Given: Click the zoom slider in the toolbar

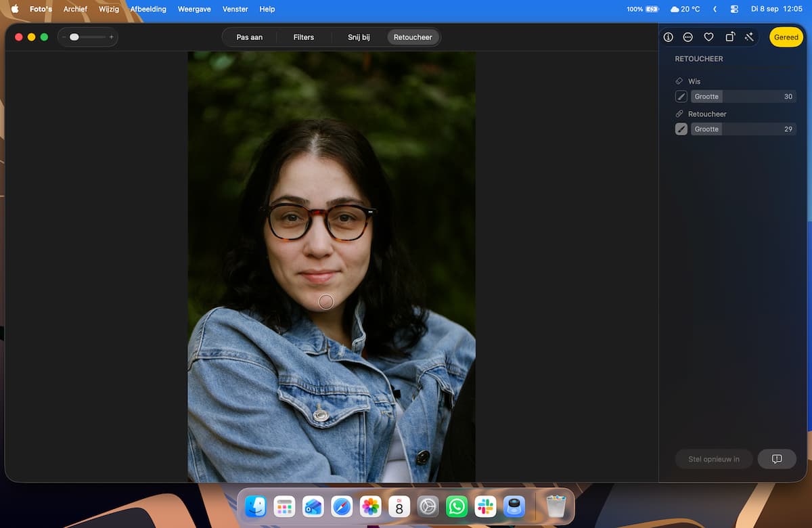Looking at the screenshot, I should click(x=88, y=37).
